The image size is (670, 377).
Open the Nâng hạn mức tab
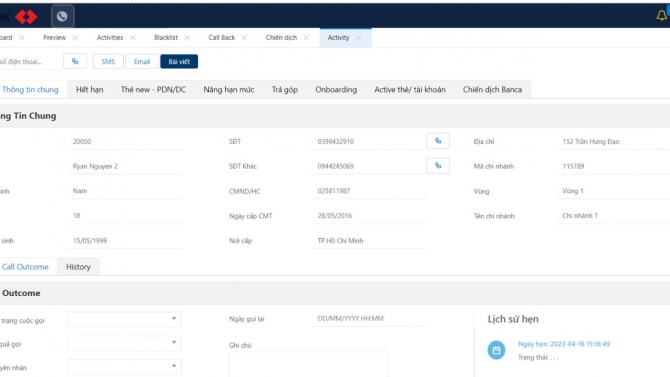tap(229, 89)
